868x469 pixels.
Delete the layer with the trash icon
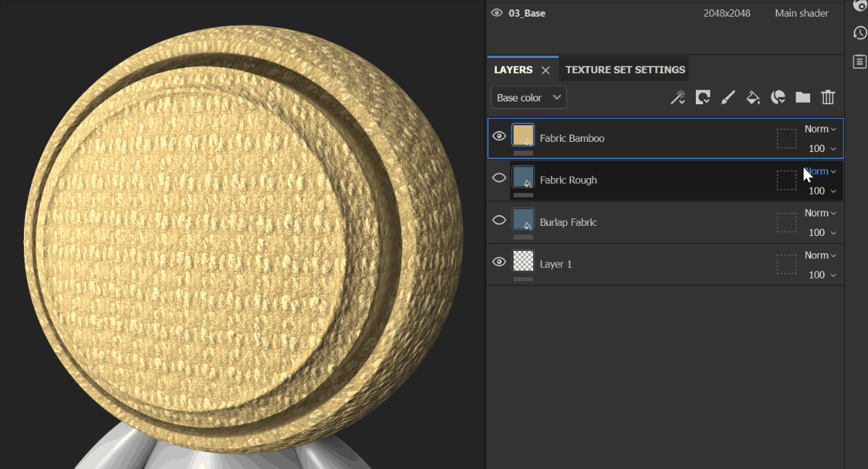(x=828, y=98)
